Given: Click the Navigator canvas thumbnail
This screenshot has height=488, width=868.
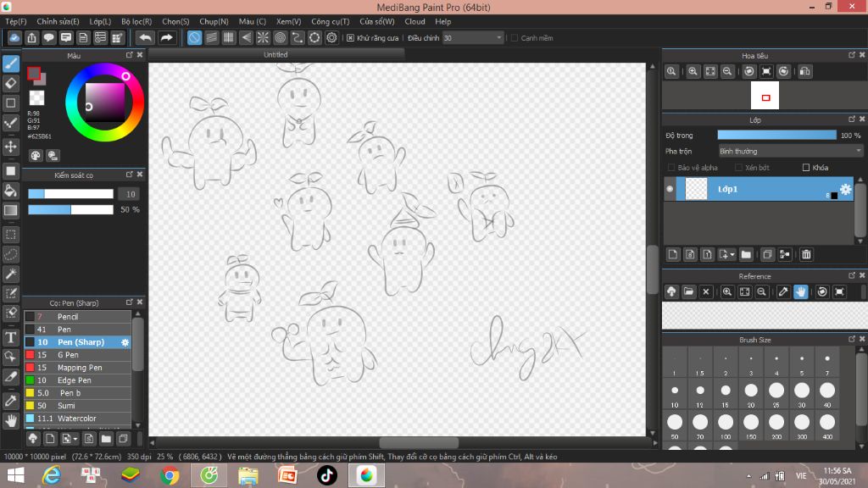Looking at the screenshot, I should click(x=765, y=96).
